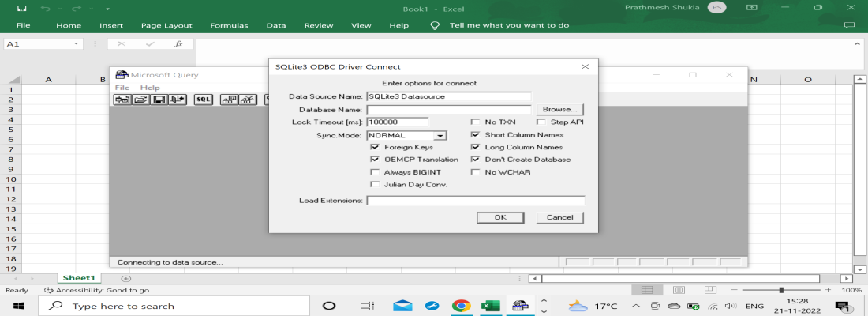
Task: Switch to the Page Layout ribbon tab
Action: click(166, 25)
